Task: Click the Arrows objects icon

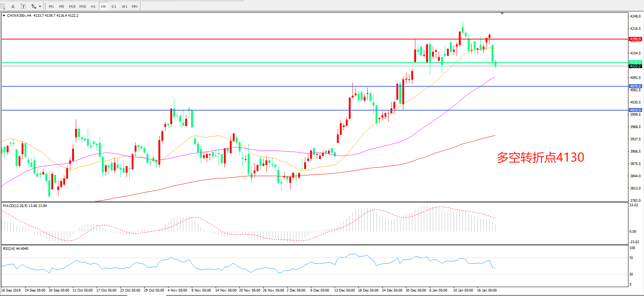Action: click(x=33, y=6)
